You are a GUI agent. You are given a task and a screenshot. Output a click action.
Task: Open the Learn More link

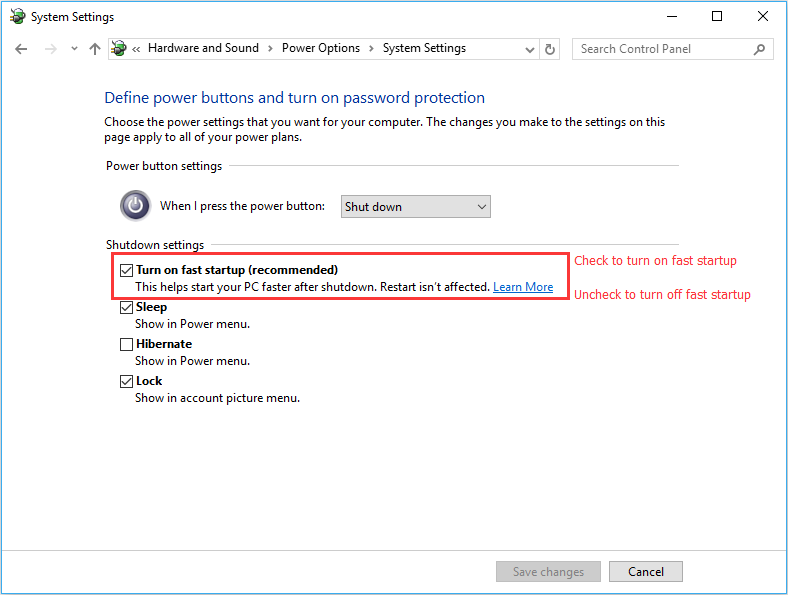523,287
